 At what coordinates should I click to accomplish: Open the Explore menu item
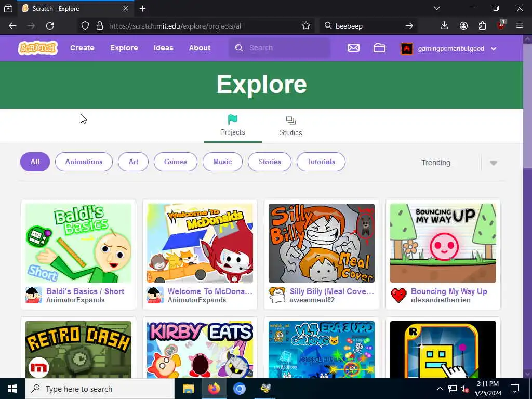click(124, 48)
